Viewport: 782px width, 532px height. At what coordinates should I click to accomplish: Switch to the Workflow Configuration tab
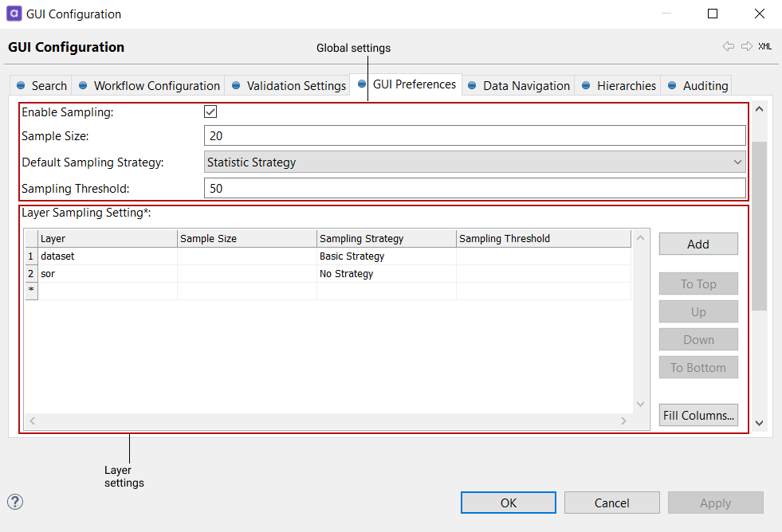pos(156,85)
